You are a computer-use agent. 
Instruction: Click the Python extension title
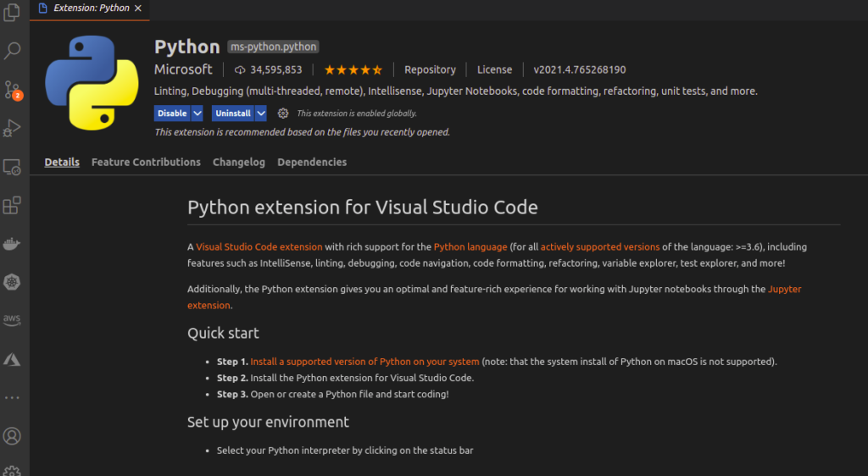(187, 47)
